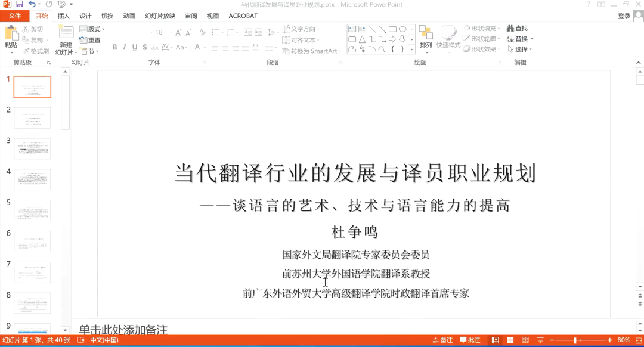Image resolution: width=644 pixels, height=347 pixels.
Task: Click the zoom in plus button
Action: tap(610, 340)
